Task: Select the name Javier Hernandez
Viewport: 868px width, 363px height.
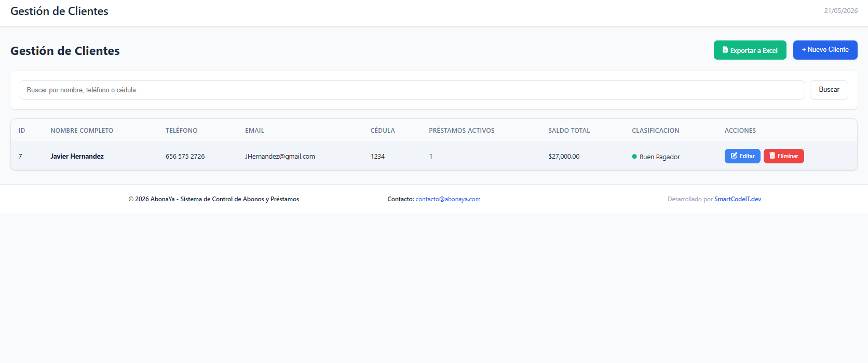Action: tap(77, 156)
